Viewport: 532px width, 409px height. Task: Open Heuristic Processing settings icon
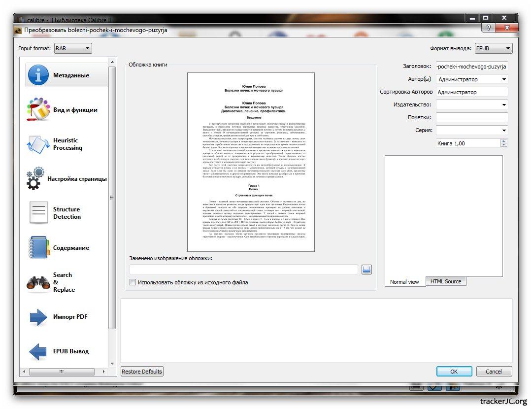tap(38, 144)
